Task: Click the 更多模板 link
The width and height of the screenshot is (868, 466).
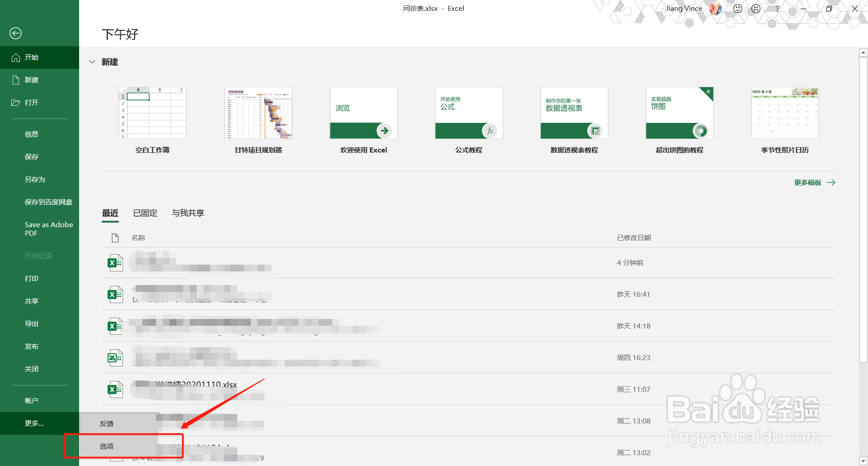Action: (815, 183)
